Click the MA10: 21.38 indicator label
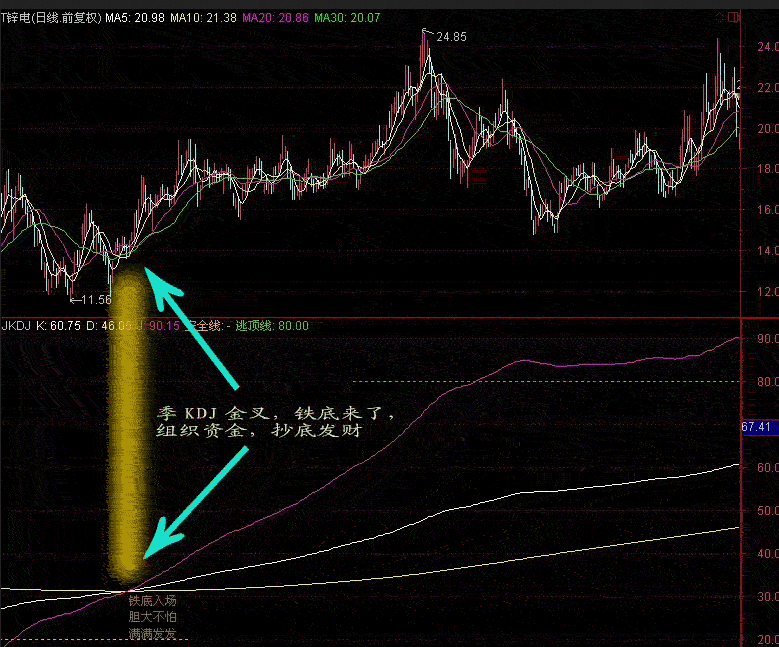 (x=203, y=18)
